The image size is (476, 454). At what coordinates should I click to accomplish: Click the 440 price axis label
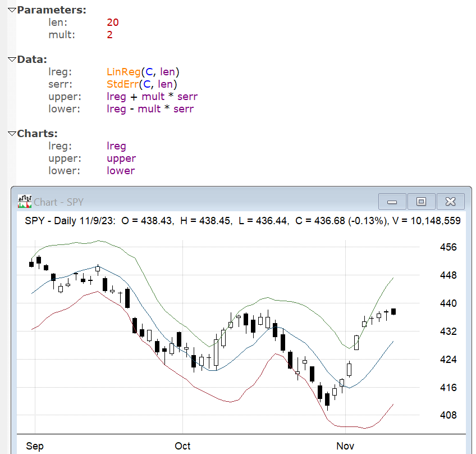[x=448, y=303]
